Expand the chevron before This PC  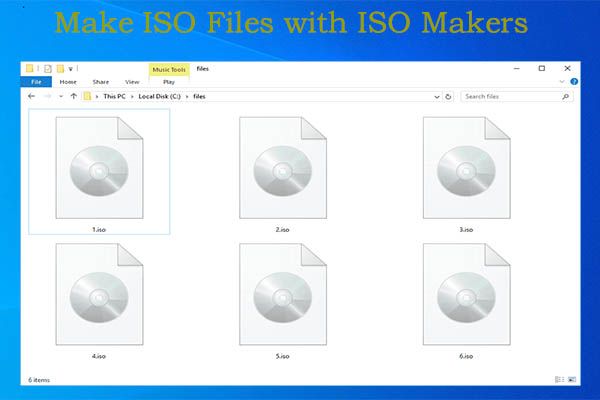click(x=97, y=97)
